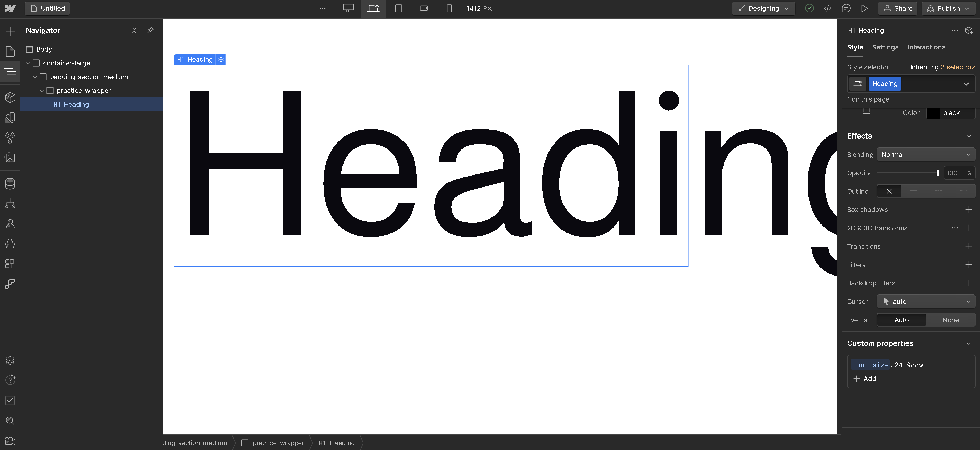This screenshot has height=450, width=980.
Task: Open the Designing mode dropdown
Action: pos(764,8)
